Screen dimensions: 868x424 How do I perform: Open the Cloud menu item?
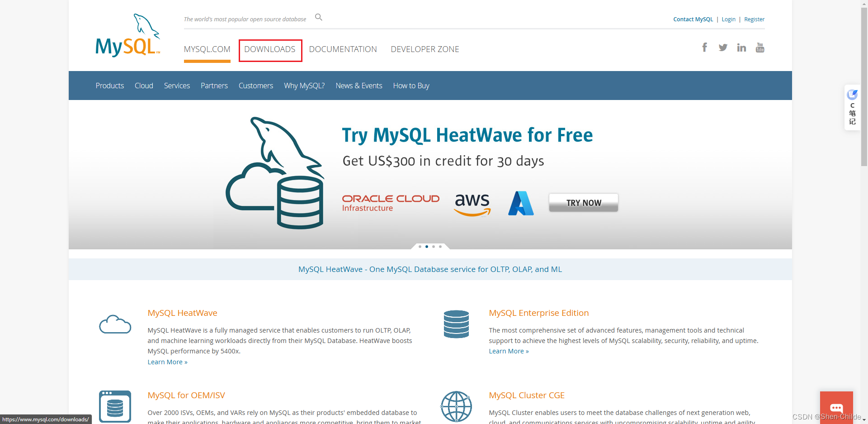pos(144,86)
